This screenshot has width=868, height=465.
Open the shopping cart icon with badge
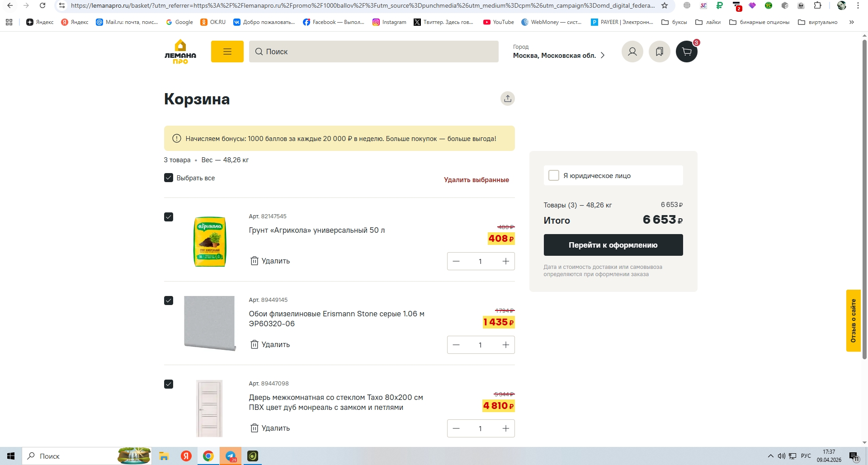(x=687, y=52)
